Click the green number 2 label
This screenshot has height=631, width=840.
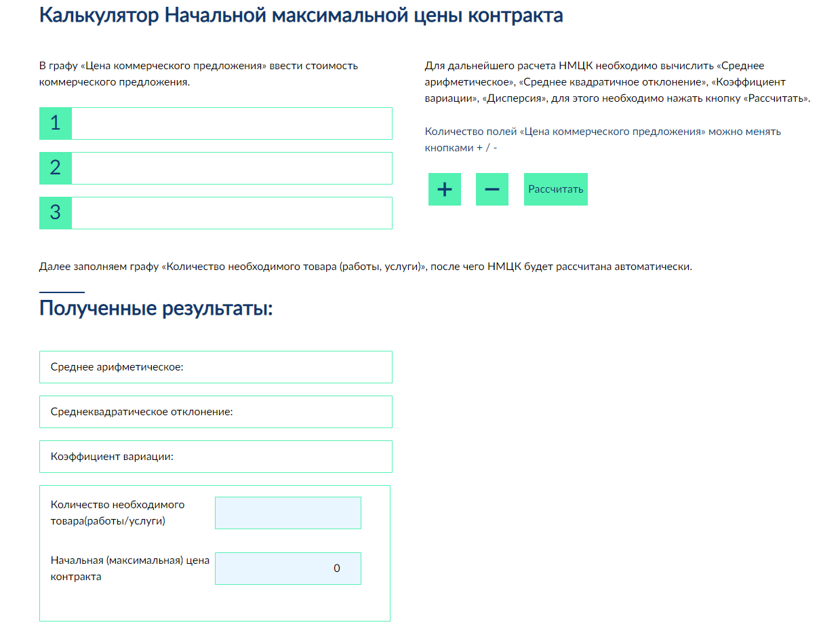pos(56,168)
